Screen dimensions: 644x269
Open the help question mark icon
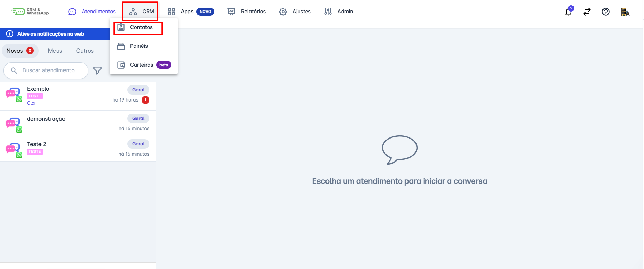[606, 12]
